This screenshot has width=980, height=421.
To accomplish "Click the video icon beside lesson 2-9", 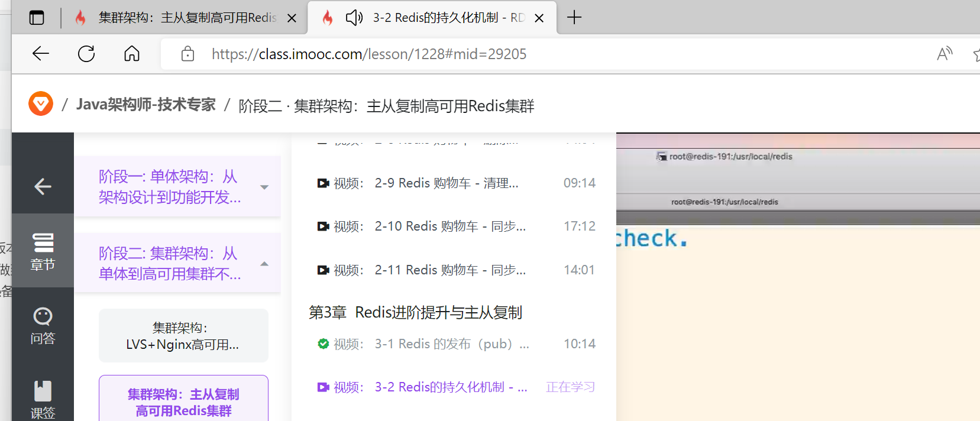I will click(x=323, y=183).
